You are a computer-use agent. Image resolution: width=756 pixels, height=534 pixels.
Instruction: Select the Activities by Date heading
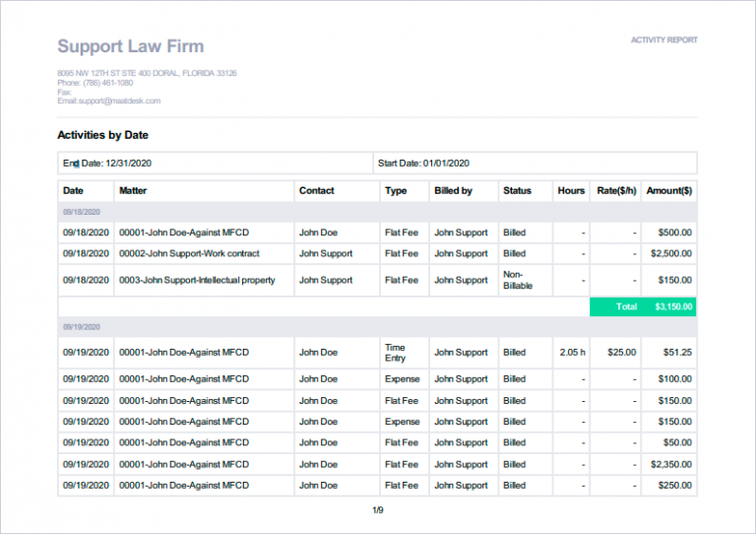click(x=102, y=135)
